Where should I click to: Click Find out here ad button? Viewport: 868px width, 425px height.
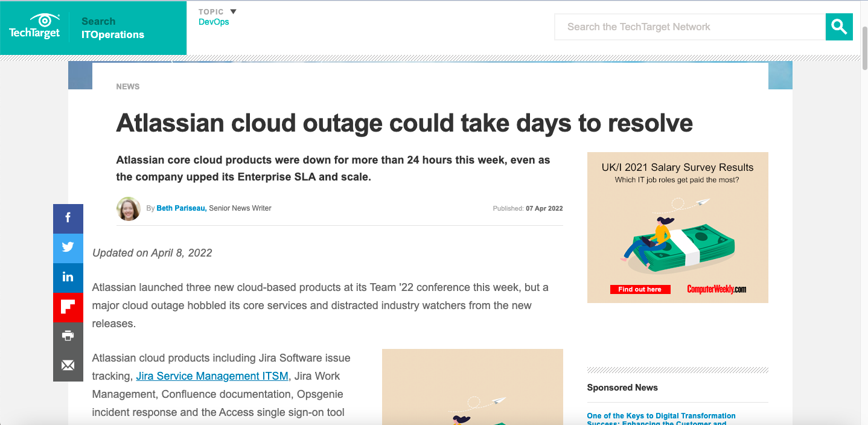pos(639,289)
